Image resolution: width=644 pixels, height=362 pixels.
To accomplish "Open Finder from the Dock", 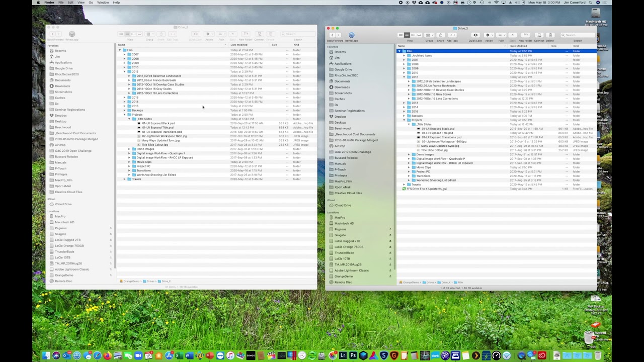I will coord(47,355).
